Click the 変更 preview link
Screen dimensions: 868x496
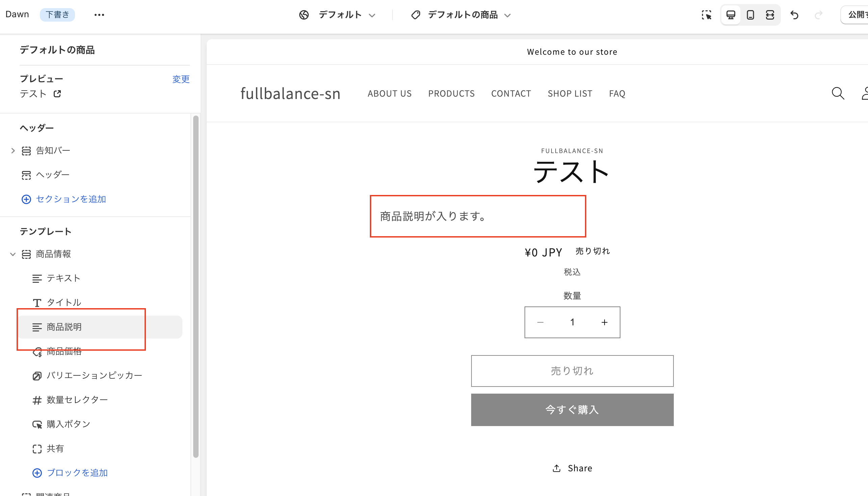pyautogui.click(x=181, y=79)
